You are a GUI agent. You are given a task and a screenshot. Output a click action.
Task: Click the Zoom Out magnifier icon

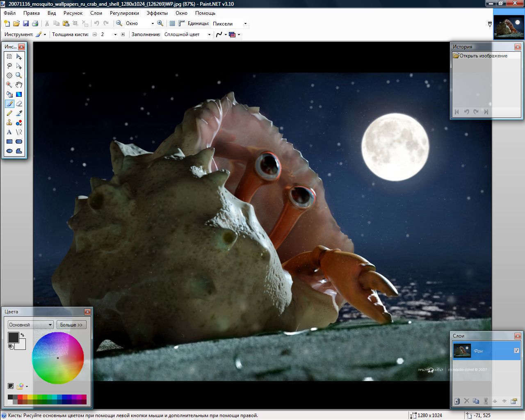pyautogui.click(x=119, y=23)
